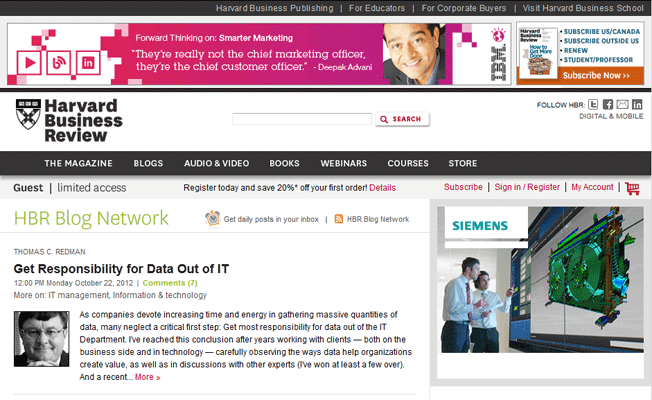
Task: Go to the Store section
Action: [463, 163]
